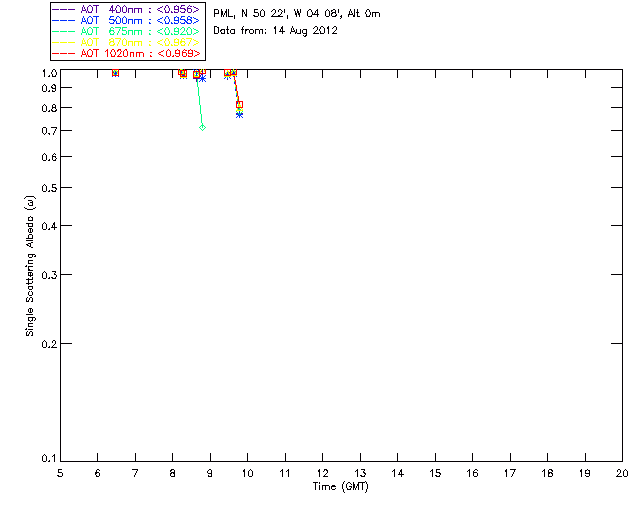Click the x-axis tick label 13
Viewport: 640px width, 512px height.
click(360, 473)
